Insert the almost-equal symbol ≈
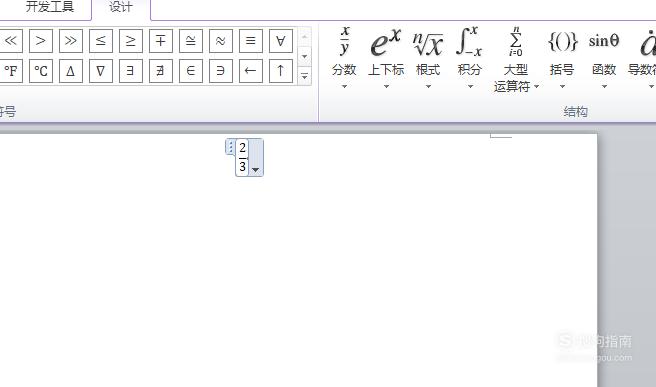This screenshot has height=387, width=656. pos(221,41)
